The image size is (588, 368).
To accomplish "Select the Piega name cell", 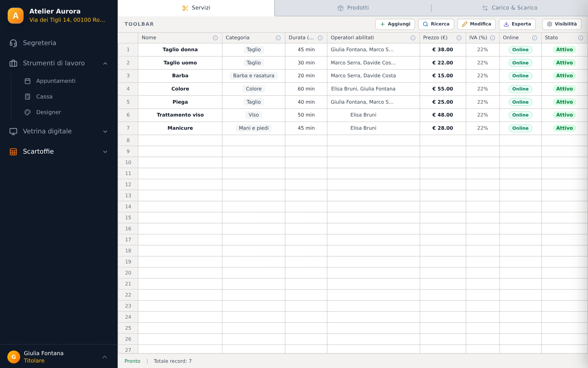I will (180, 102).
